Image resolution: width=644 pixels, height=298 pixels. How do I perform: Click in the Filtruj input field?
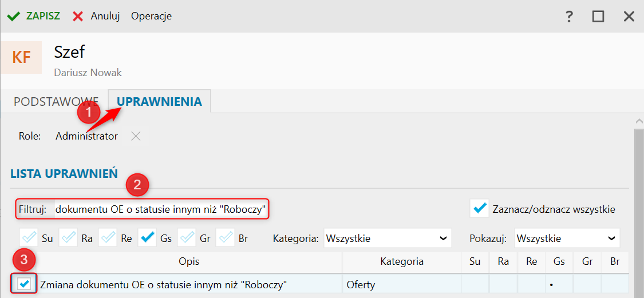[161, 210]
